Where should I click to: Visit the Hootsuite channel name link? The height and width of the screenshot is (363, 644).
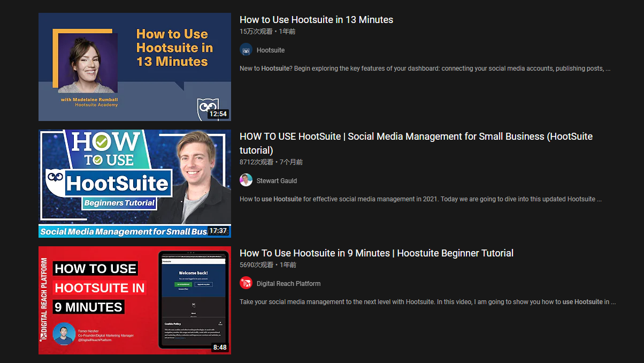[x=271, y=50]
